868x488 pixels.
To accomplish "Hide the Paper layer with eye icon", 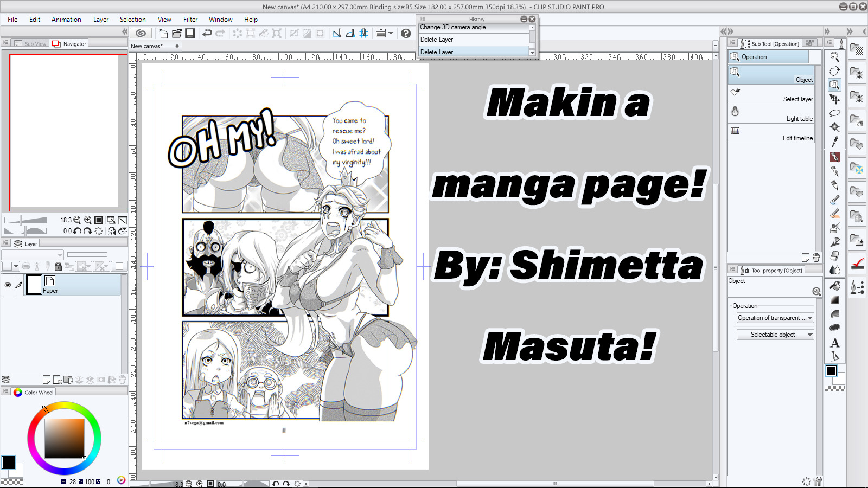I will (x=8, y=285).
